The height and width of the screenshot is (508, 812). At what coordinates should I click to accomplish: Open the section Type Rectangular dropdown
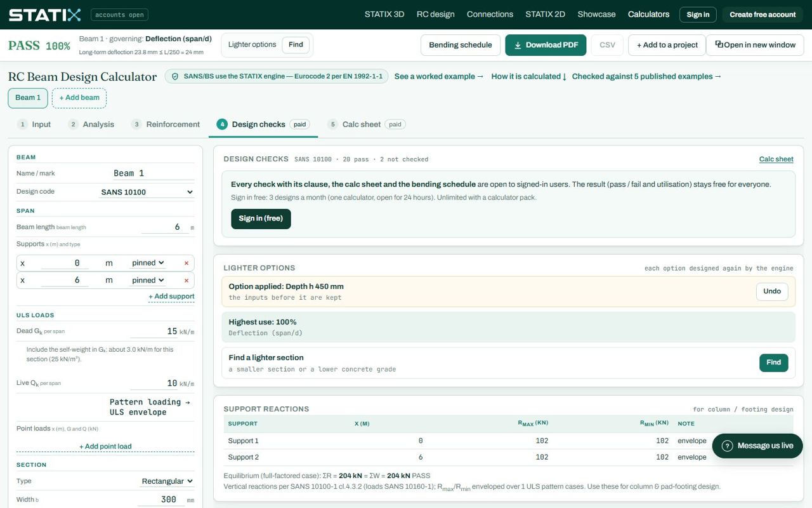tap(167, 481)
